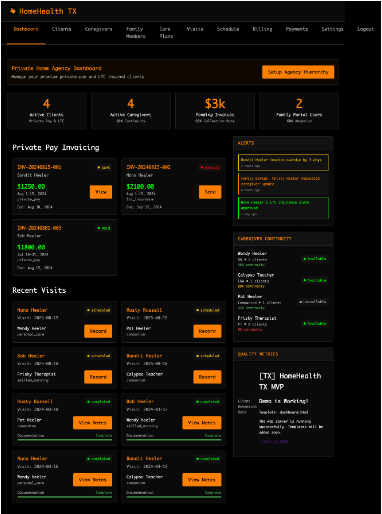Image resolution: width=382 pixels, height=514 pixels.
Task: Open the Settings tab
Action: (x=332, y=29)
